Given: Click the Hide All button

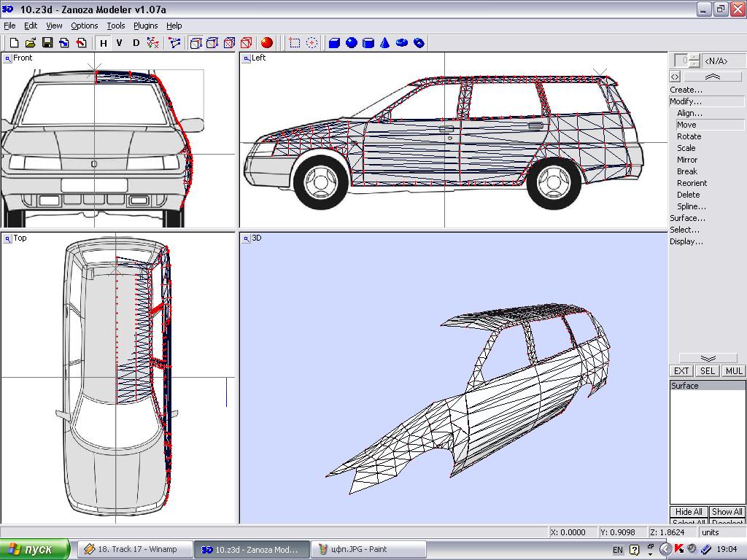Looking at the screenshot, I should tap(689, 512).
